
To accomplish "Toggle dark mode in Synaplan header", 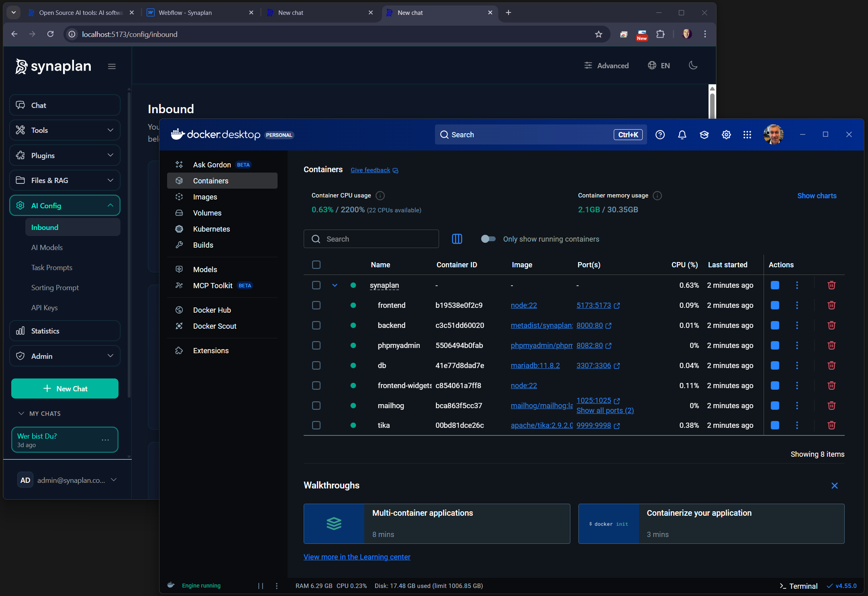I will click(x=693, y=65).
